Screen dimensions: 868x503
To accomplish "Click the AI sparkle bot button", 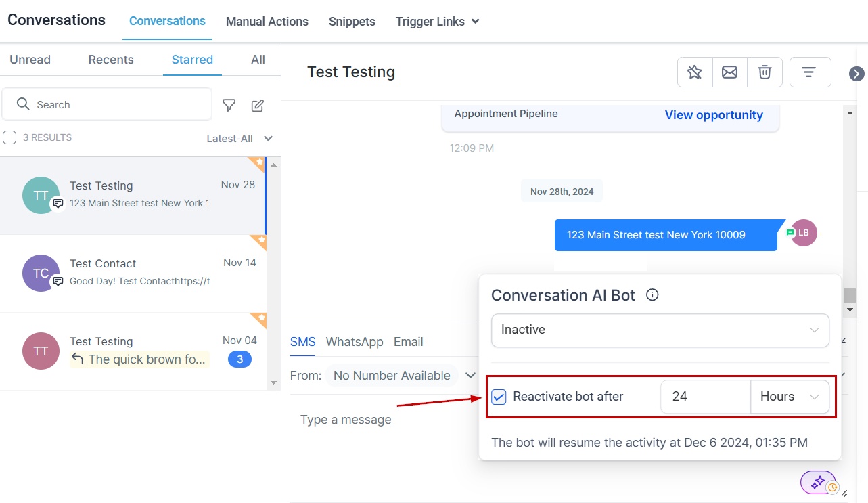I will pyautogui.click(x=819, y=483).
